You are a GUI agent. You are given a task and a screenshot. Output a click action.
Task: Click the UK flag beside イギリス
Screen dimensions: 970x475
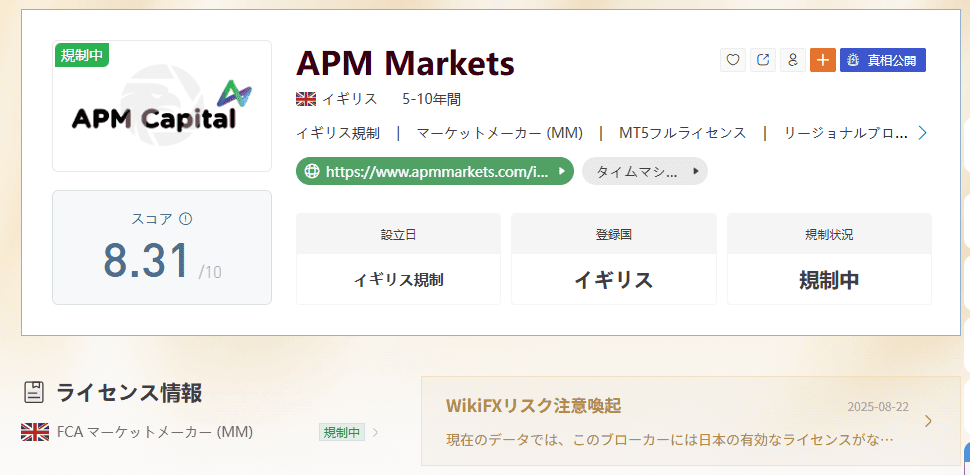[x=306, y=99]
